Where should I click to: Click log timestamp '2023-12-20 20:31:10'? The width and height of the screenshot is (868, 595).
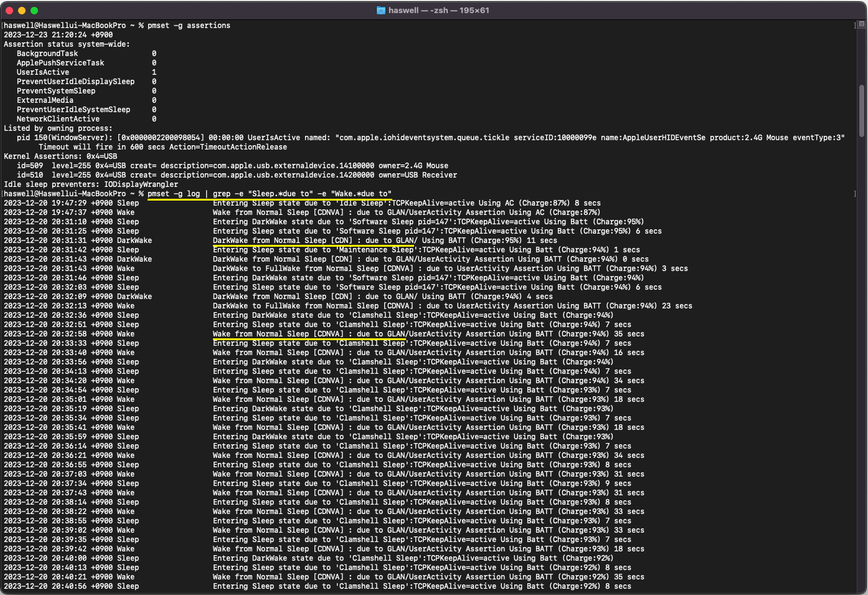click(45, 222)
